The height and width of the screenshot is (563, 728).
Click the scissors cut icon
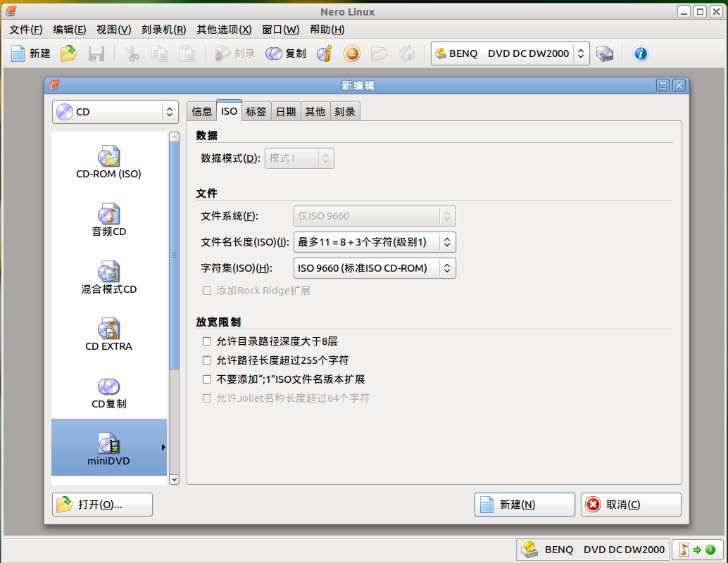coord(132,54)
